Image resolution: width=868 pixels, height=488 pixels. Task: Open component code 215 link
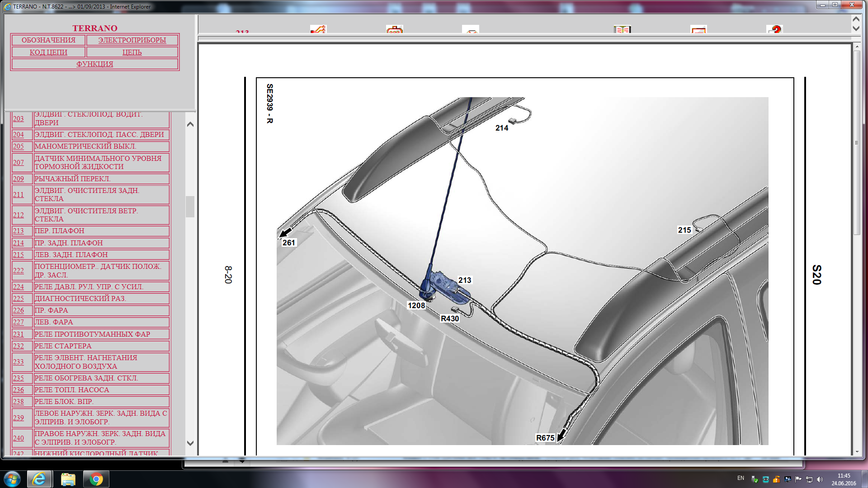point(19,255)
